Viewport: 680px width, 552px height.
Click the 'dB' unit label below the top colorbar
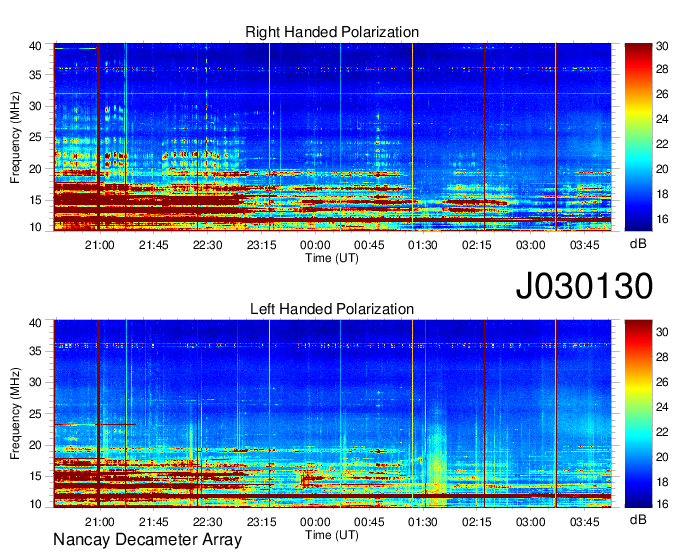tap(638, 244)
